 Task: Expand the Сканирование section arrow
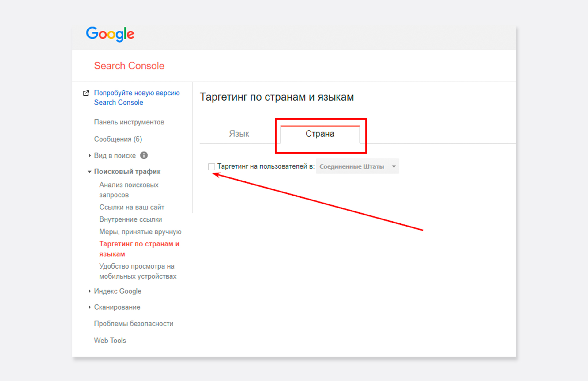(x=89, y=307)
